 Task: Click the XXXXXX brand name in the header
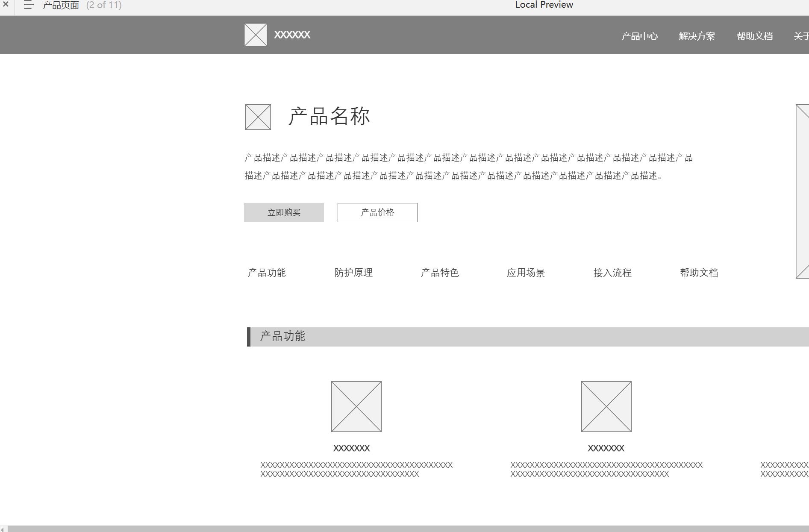(x=292, y=35)
